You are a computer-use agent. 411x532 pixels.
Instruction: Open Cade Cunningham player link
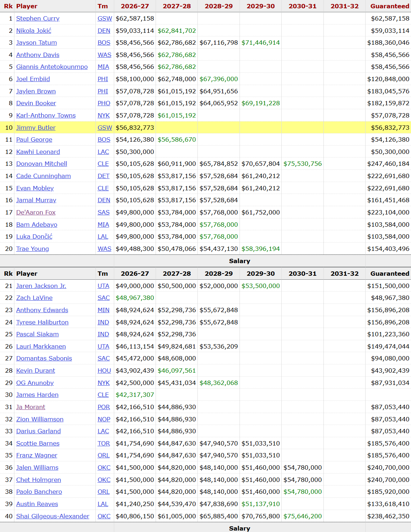point(43,176)
